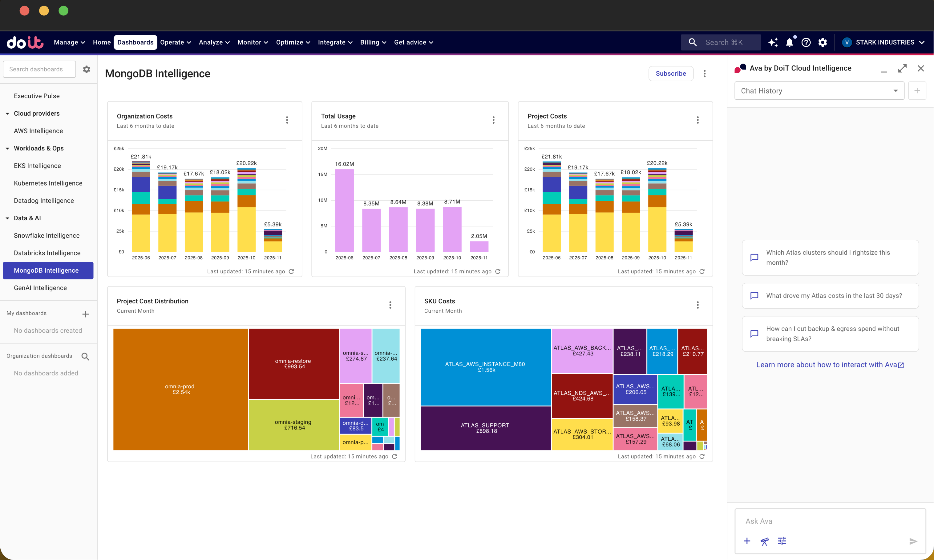
Task: Open the Chat History dropdown
Action: [x=819, y=91]
